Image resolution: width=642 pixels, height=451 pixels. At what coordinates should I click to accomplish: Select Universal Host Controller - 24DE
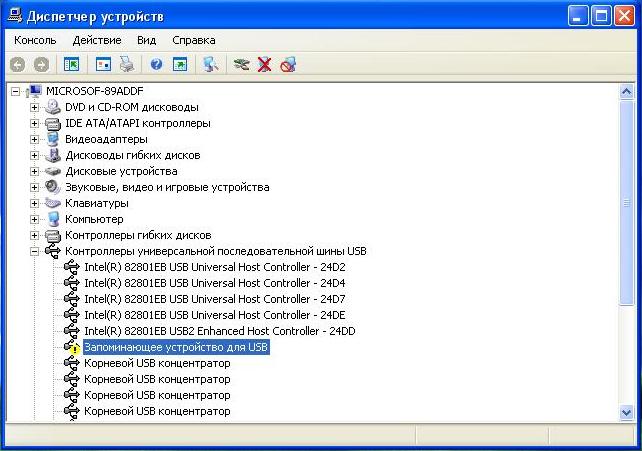(x=215, y=315)
